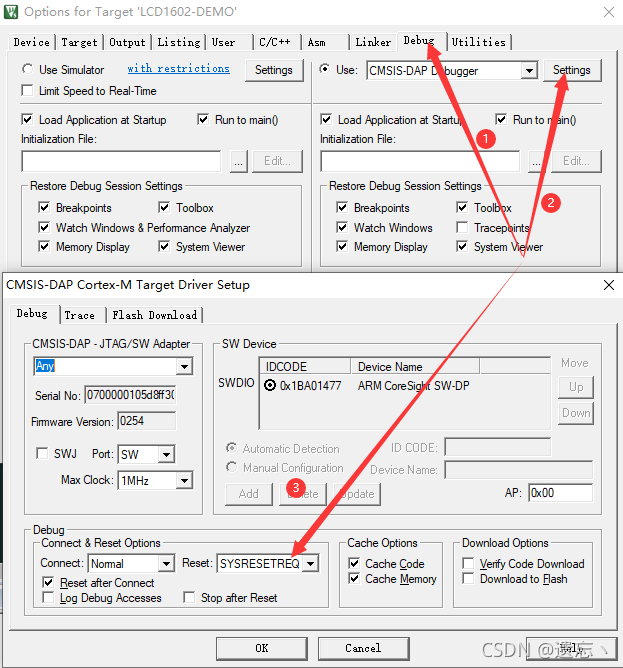
Task: Enable Limit Speed to Real-Time
Action: pyautogui.click(x=28, y=90)
